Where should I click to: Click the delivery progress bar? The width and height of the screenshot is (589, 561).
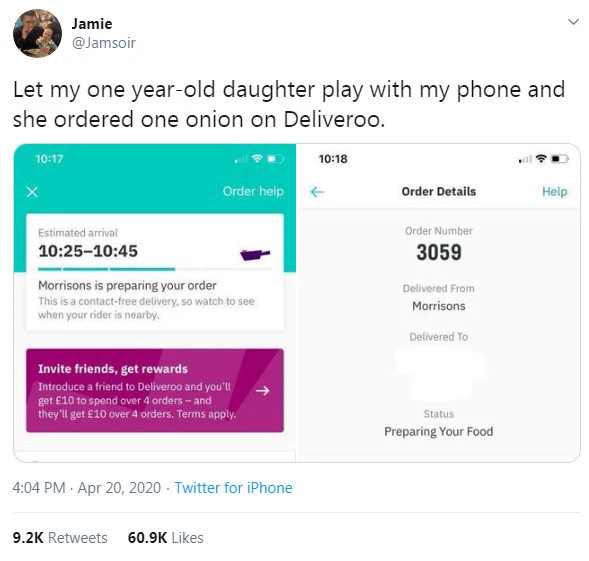pyautogui.click(x=155, y=269)
